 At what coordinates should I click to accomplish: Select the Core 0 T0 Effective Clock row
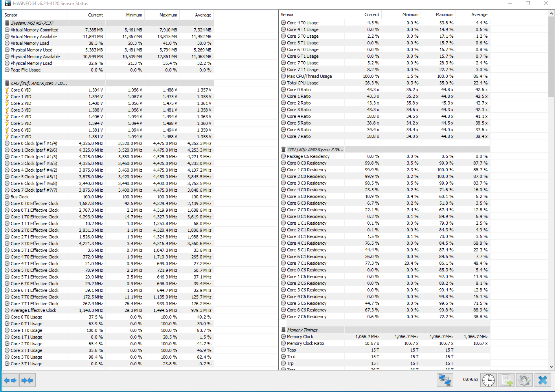click(108, 203)
